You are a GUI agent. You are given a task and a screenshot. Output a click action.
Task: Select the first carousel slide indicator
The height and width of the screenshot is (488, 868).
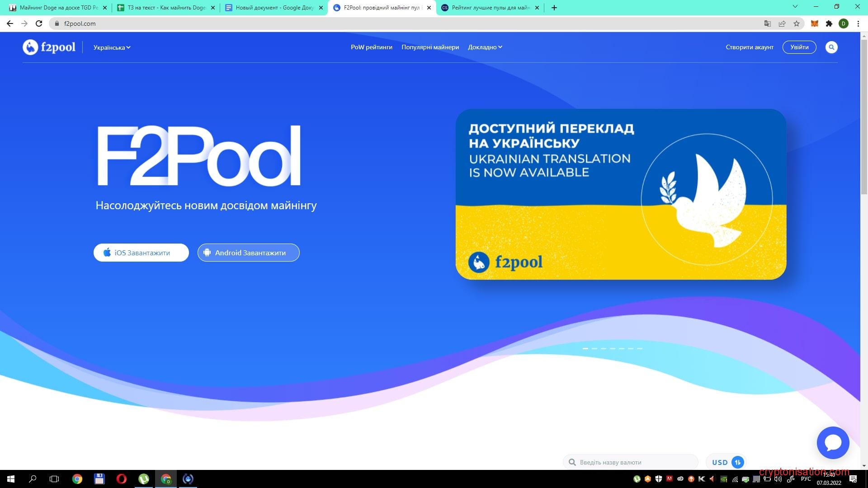click(x=585, y=348)
